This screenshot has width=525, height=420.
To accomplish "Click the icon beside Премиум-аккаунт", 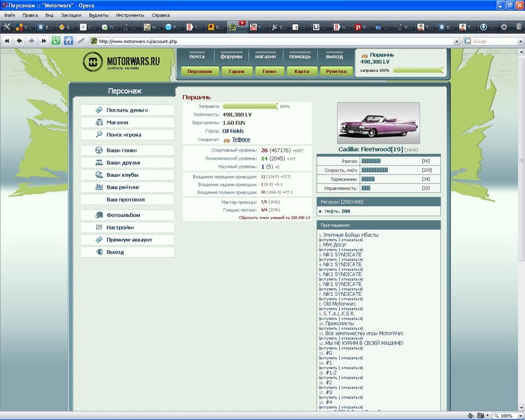I will tap(99, 239).
